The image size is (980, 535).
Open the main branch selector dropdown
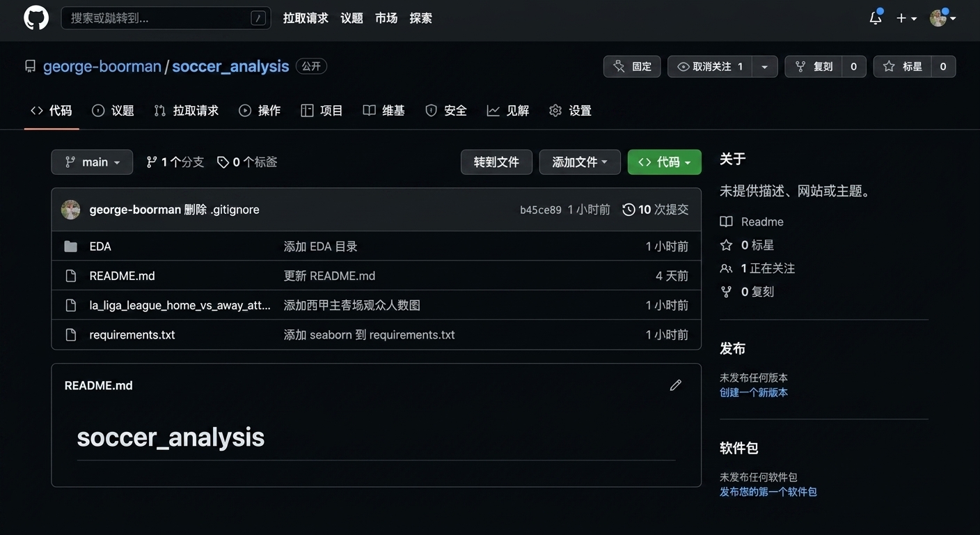92,162
